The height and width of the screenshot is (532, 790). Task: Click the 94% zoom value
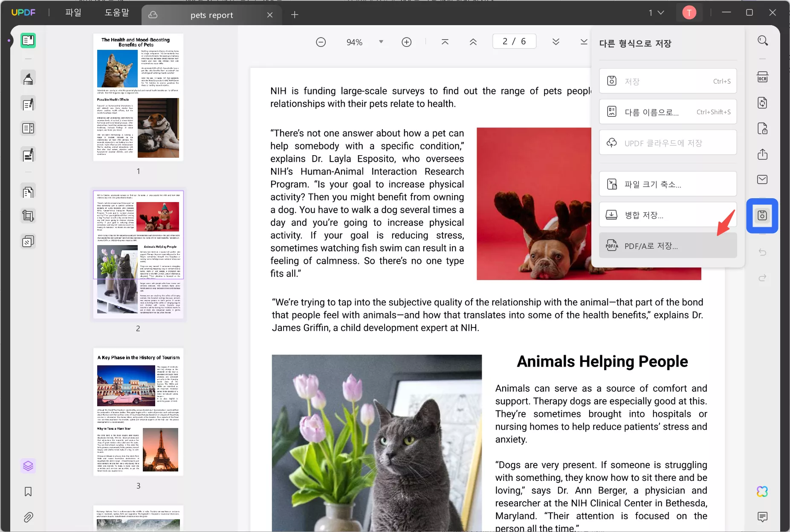click(x=354, y=42)
